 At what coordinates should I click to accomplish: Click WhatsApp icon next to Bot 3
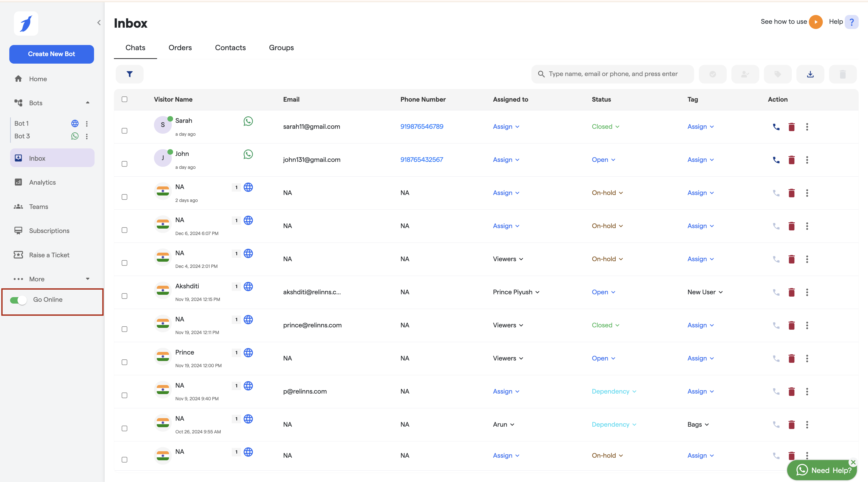coord(75,136)
